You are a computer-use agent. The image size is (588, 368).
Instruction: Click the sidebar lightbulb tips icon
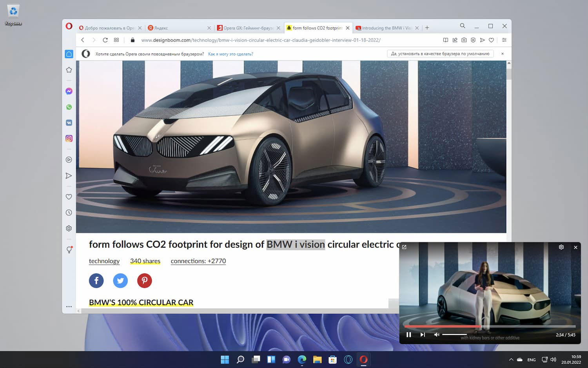click(69, 250)
